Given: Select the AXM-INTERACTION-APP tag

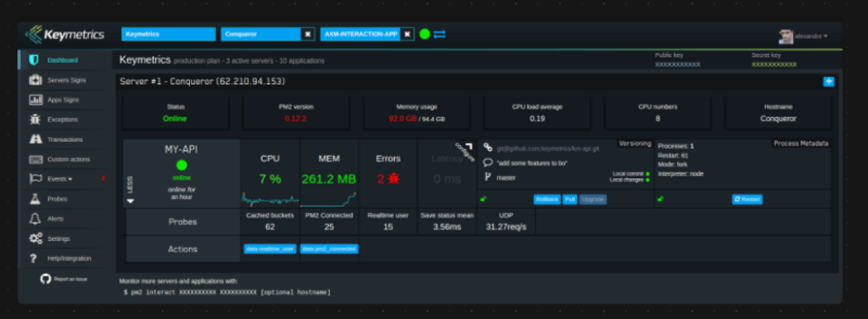Looking at the screenshot, I should point(361,33).
